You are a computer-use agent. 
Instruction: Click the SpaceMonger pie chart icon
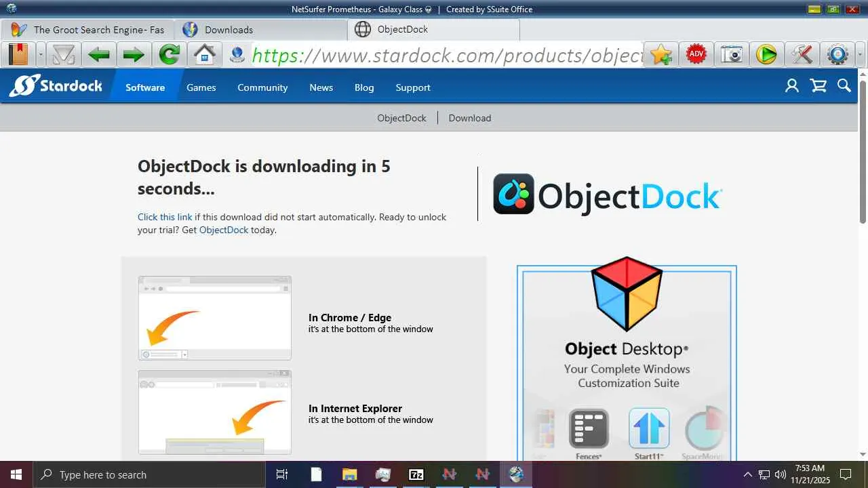click(x=704, y=429)
